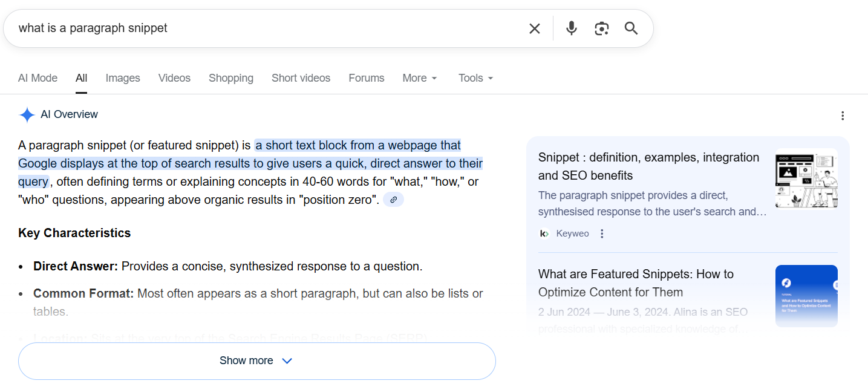Open the More results dropdown
Image resolution: width=868 pixels, height=392 pixels.
[x=419, y=77]
